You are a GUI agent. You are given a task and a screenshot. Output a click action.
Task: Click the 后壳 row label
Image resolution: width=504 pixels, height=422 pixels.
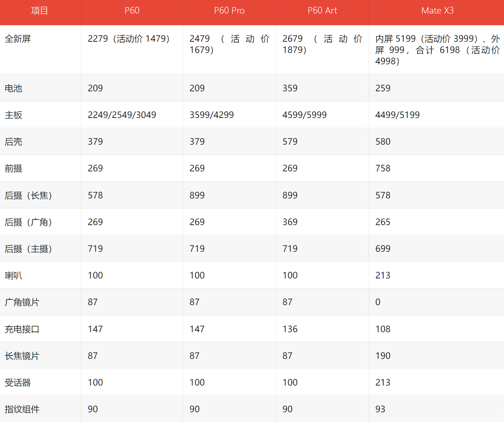(14, 142)
